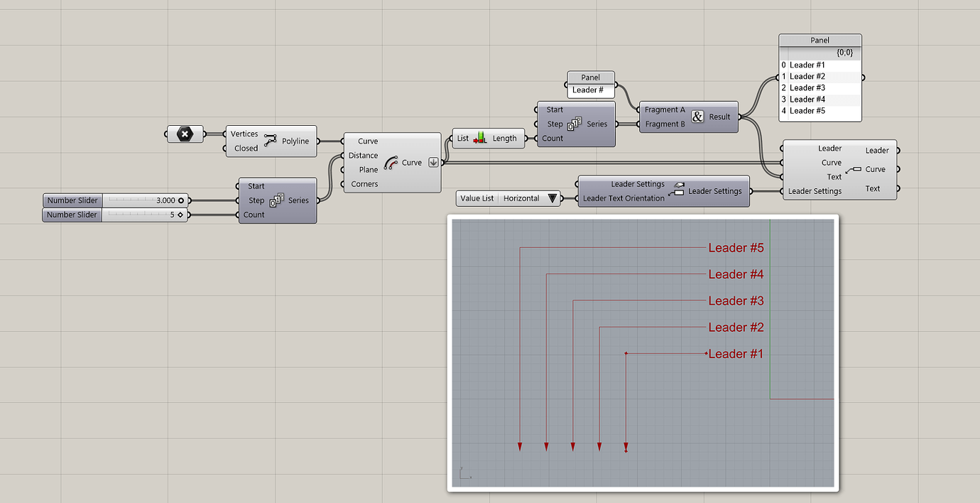Click the Panel containing text Leader #
The height and width of the screenshot is (503, 980).
point(590,90)
